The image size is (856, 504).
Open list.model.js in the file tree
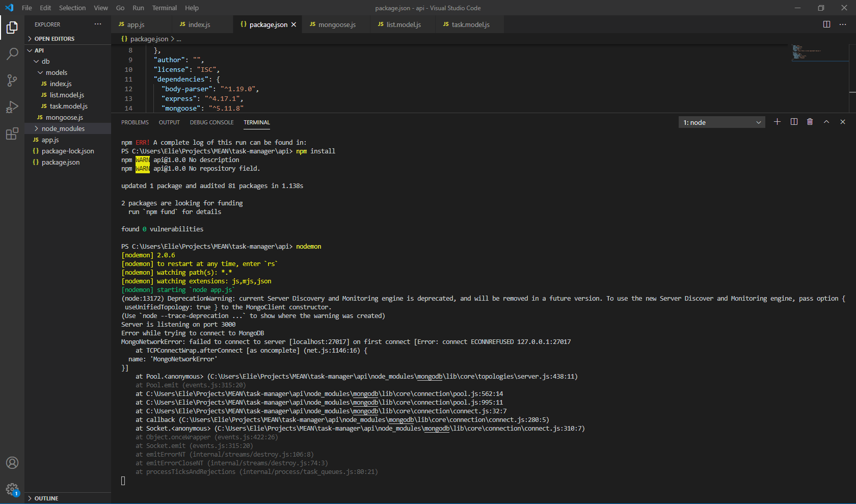coord(68,95)
